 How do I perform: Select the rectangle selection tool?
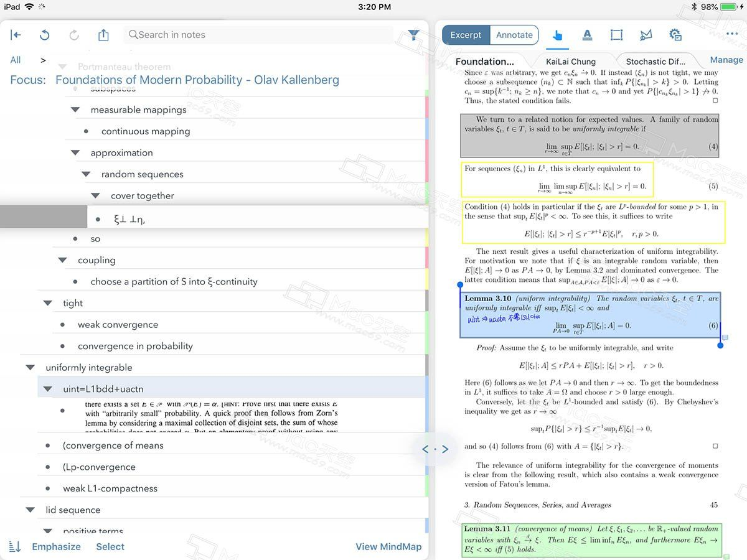pos(616,35)
